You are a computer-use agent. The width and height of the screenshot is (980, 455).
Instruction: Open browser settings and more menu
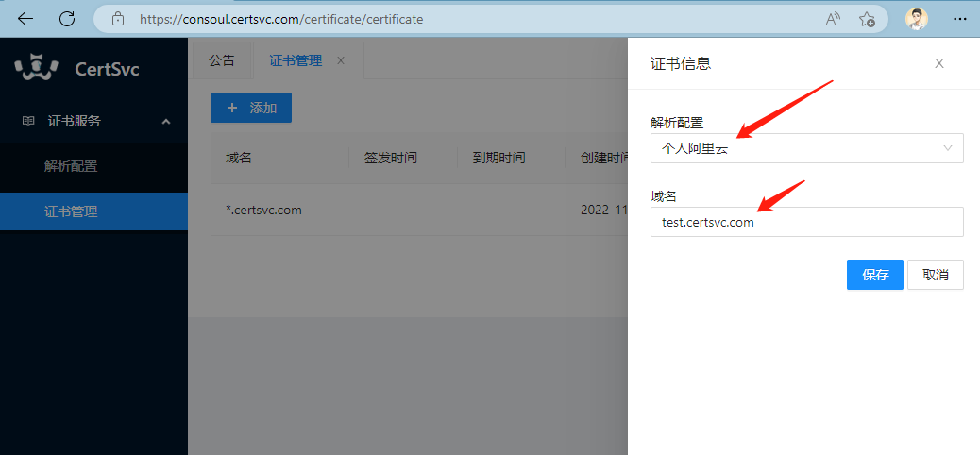[x=960, y=20]
